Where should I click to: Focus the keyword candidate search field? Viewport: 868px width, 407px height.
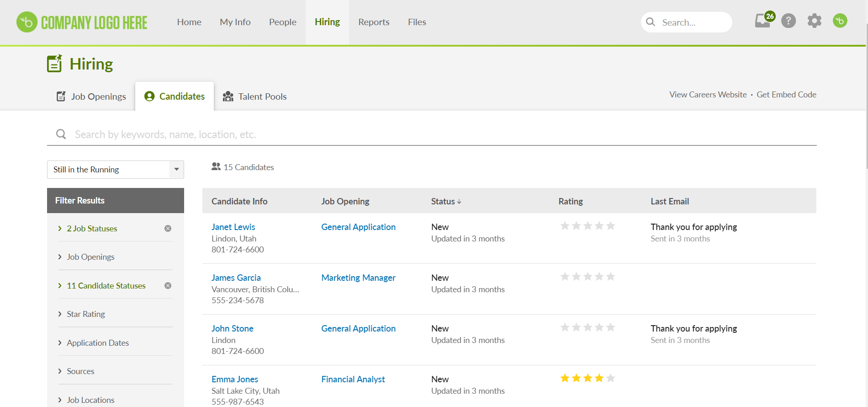point(432,134)
